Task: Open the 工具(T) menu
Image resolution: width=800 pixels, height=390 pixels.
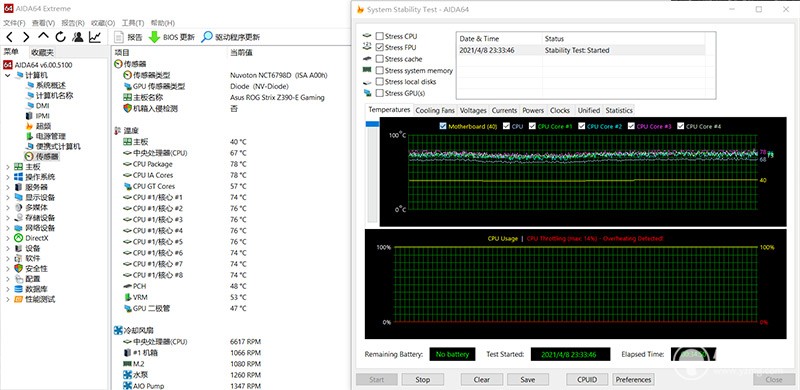Action: click(133, 23)
